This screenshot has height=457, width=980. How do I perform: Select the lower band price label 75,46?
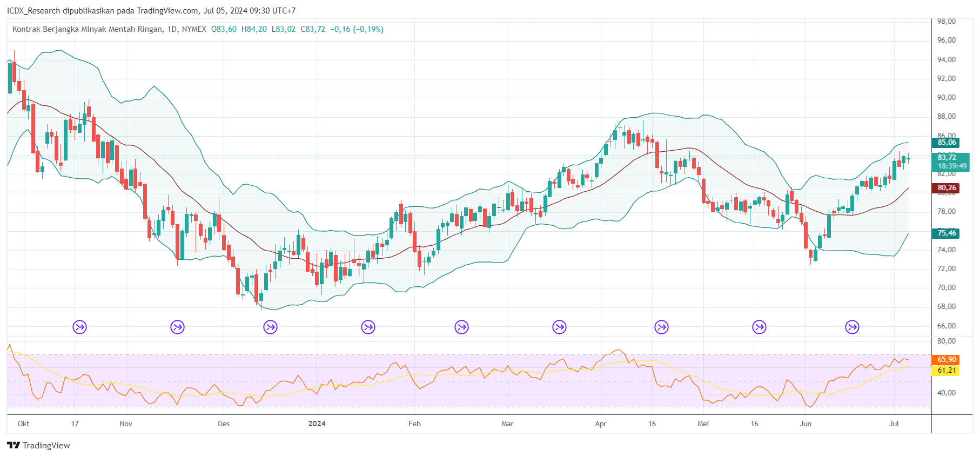point(947,233)
